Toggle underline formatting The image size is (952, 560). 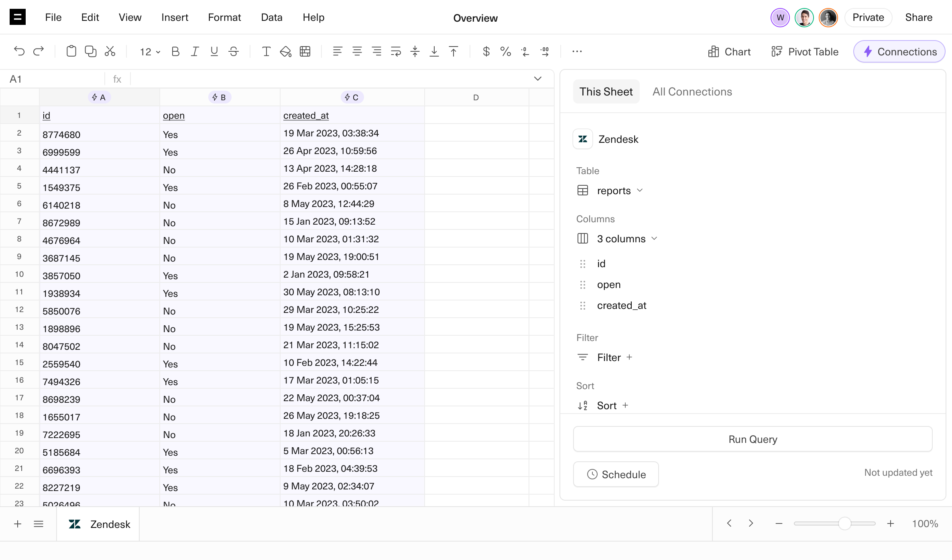[x=214, y=51]
